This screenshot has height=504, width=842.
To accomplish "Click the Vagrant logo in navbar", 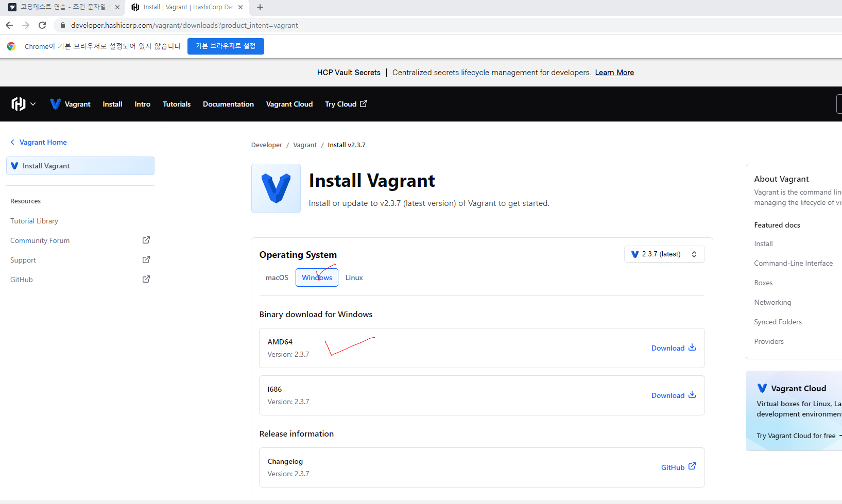I will 55,104.
